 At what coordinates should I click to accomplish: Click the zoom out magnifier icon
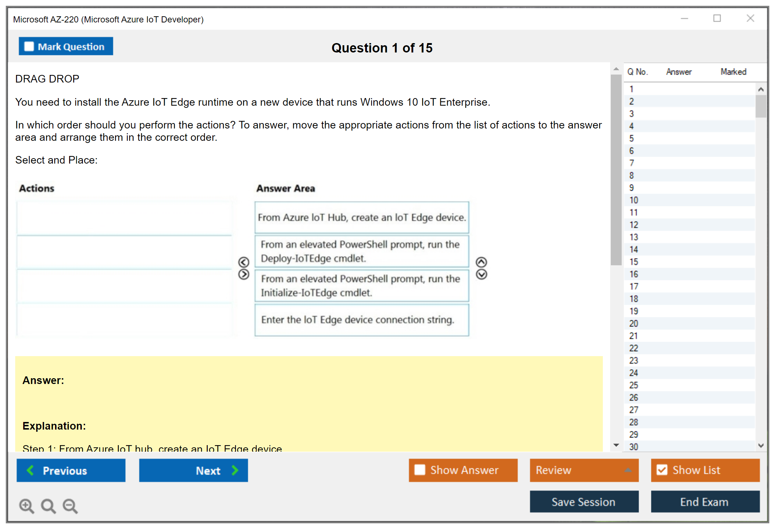70,506
